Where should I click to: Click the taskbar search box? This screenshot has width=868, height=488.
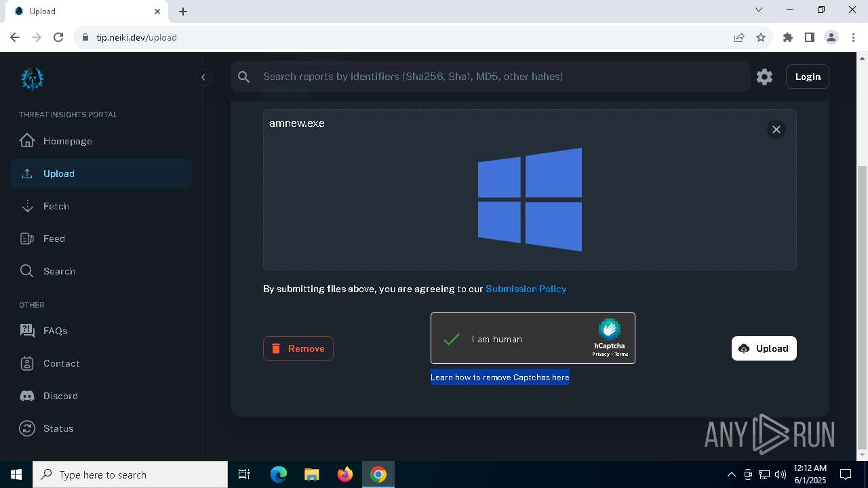point(130,474)
